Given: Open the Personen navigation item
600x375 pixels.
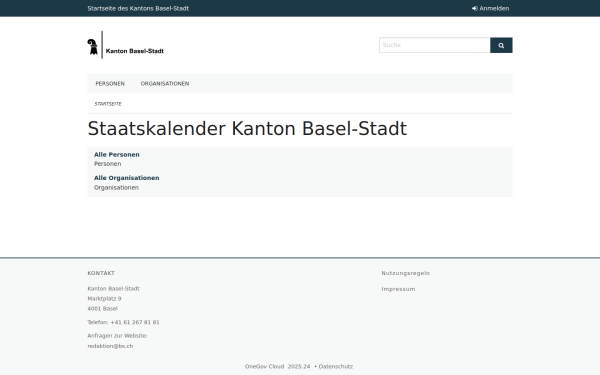Looking at the screenshot, I should click(110, 83).
